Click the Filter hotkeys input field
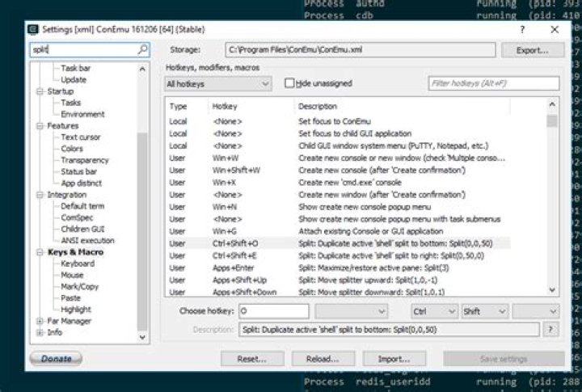 494,83
